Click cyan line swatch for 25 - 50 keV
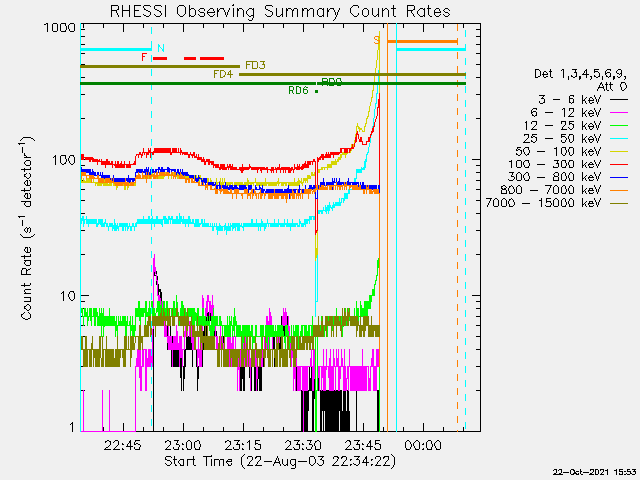The width and height of the screenshot is (640, 480). pos(619,138)
